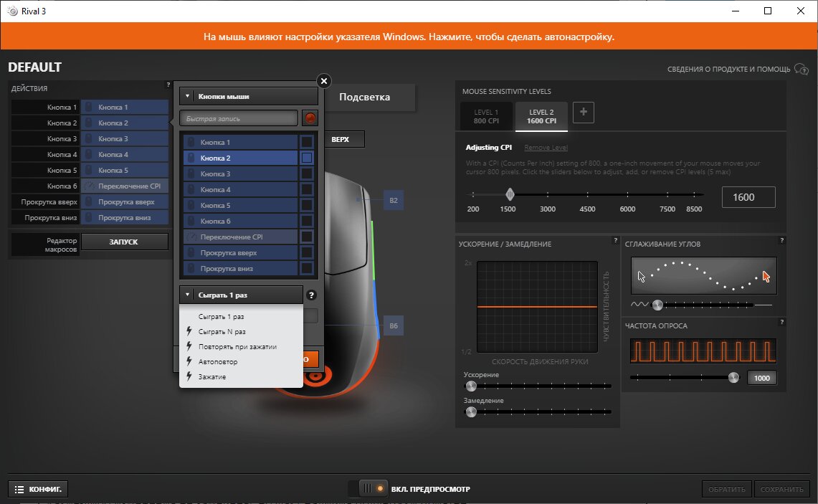Select Кнопка 4 row in the popup list
818x504 pixels.
tap(241, 189)
